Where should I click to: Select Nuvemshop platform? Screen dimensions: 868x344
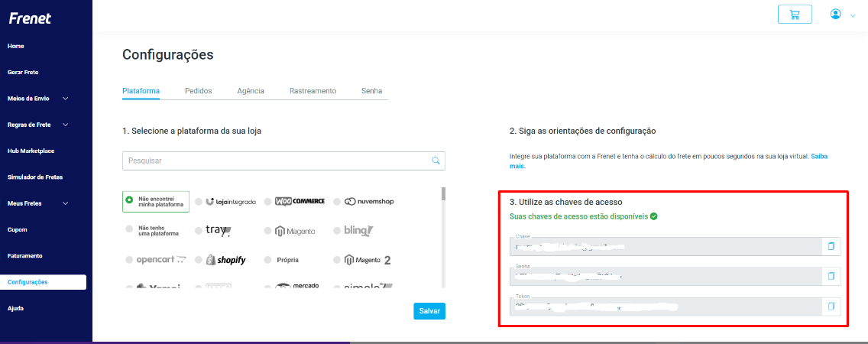tap(336, 202)
